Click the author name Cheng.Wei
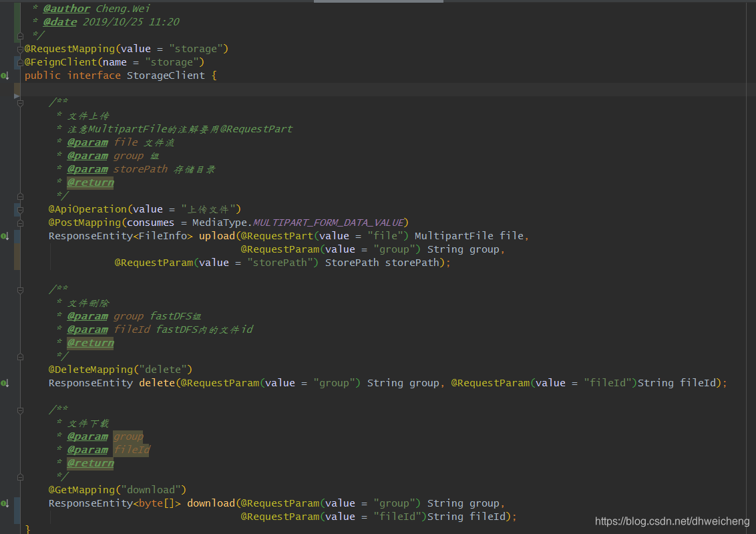756x534 pixels. coord(123,9)
